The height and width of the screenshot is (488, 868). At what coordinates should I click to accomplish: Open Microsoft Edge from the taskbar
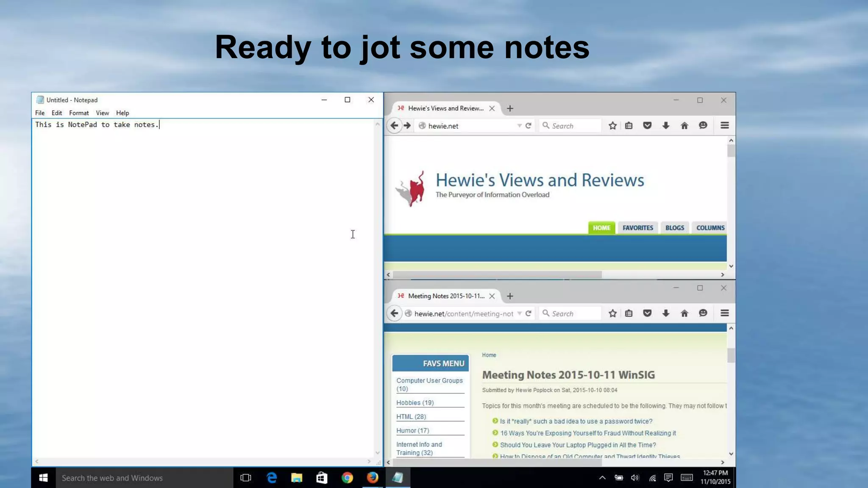[x=272, y=478]
